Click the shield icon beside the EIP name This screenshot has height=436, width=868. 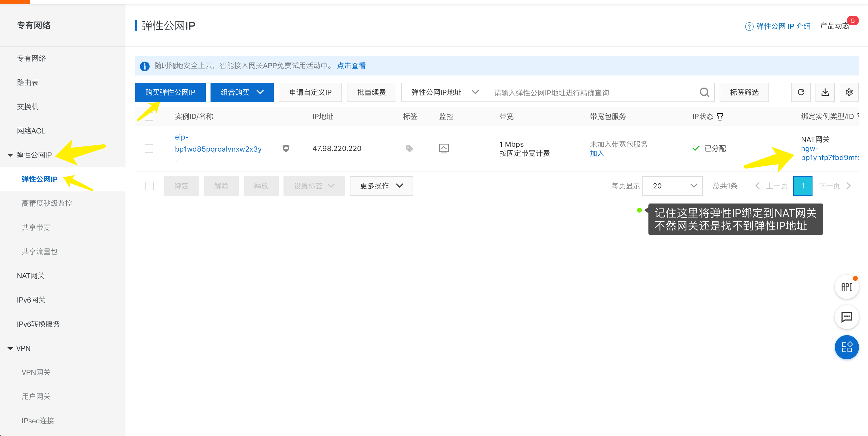(x=286, y=148)
